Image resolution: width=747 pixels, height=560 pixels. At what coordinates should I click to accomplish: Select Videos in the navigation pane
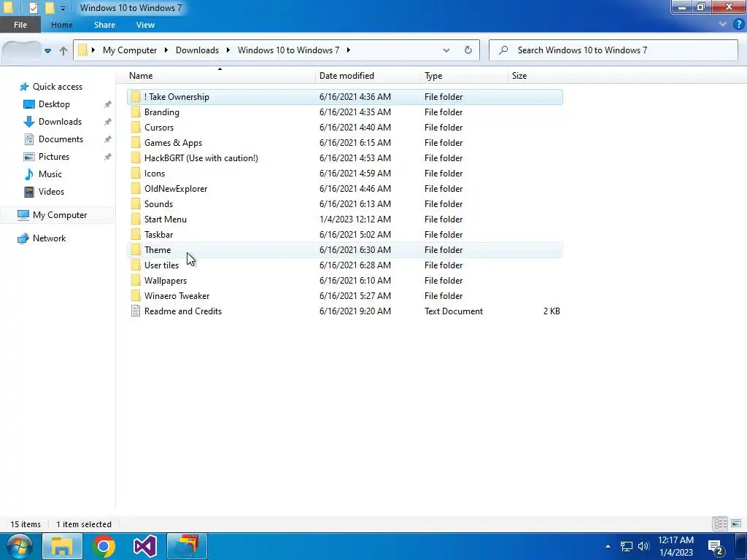click(x=51, y=192)
